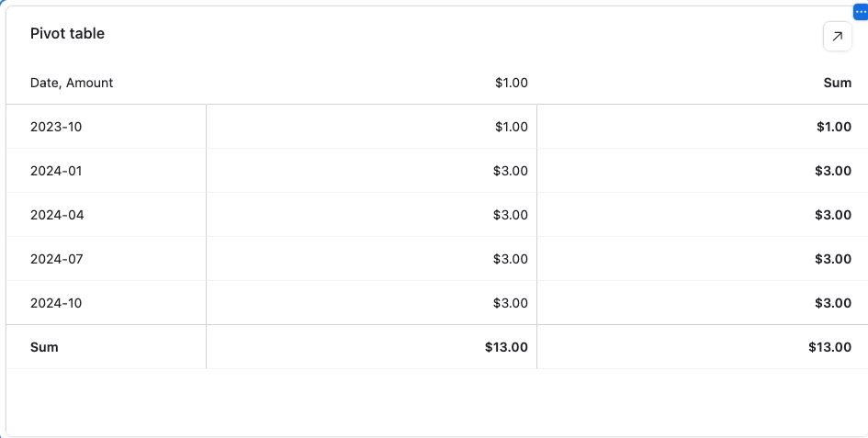Open the blue three-dot options menu
The image size is (868, 438).
click(x=861, y=12)
